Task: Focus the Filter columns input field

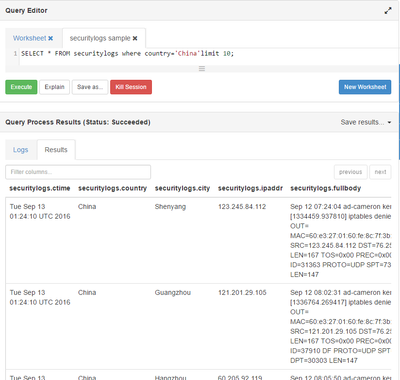Action: [78, 172]
